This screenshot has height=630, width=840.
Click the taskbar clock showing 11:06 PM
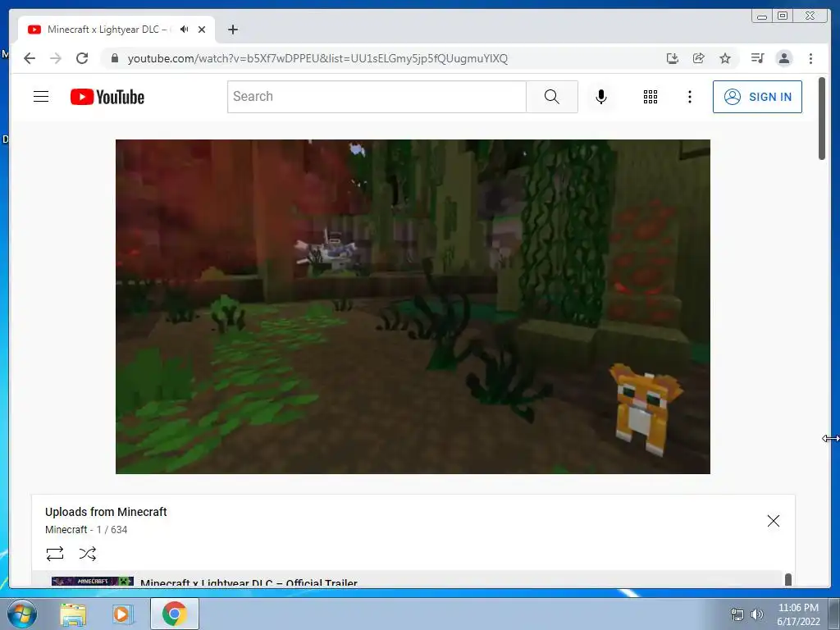[x=798, y=614]
